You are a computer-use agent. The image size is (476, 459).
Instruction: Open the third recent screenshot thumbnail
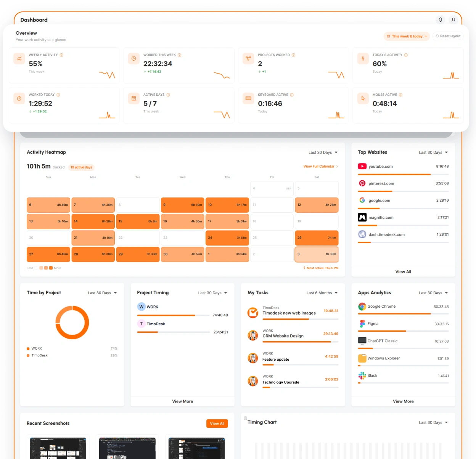click(x=196, y=448)
